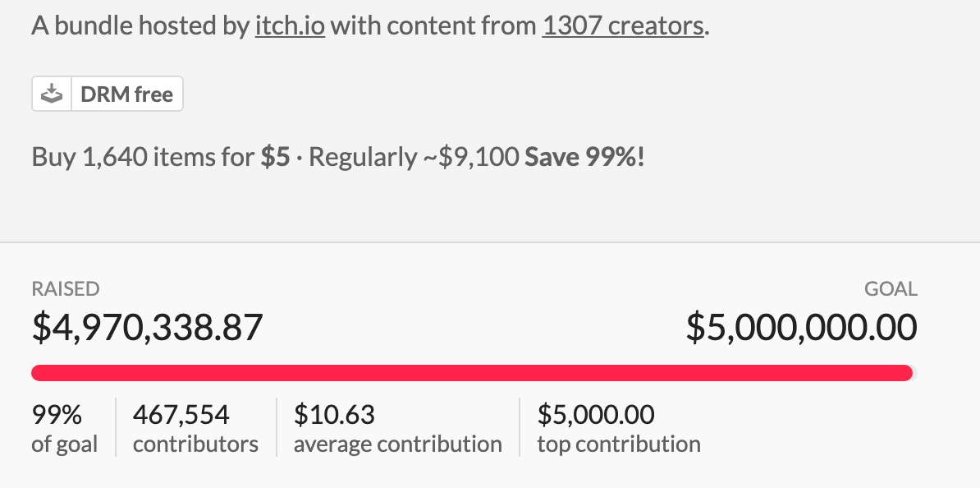Select the raised amount $4,970,338.87

[147, 328]
